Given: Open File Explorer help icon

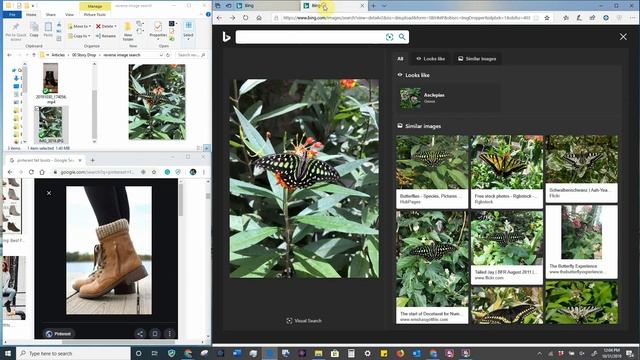Looking at the screenshot, I should coord(208,14).
